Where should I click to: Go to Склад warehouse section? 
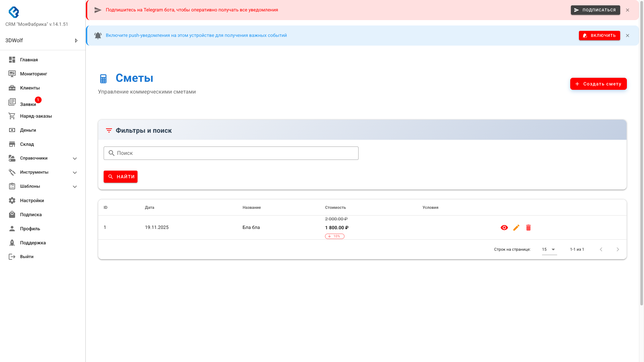coord(27,144)
